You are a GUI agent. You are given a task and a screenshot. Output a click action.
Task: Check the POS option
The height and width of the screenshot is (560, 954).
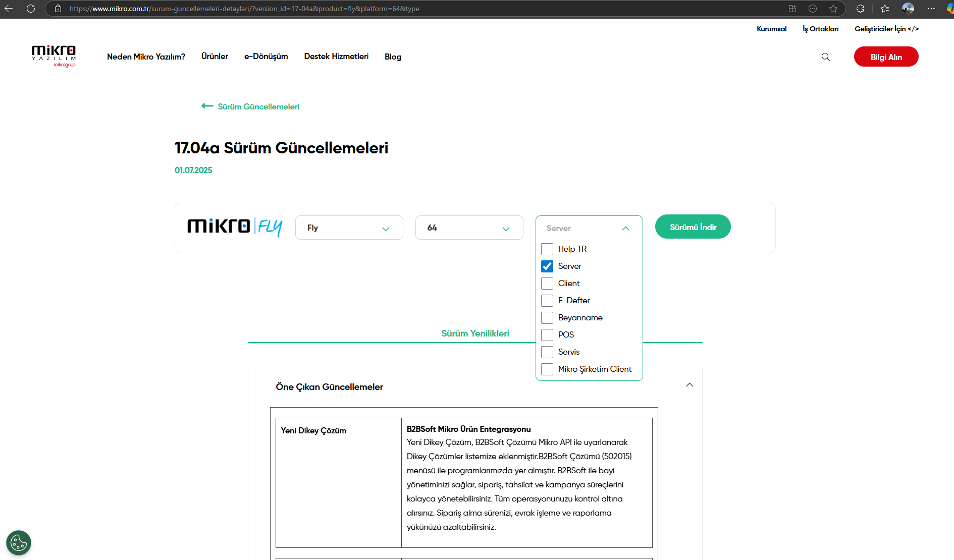(547, 335)
